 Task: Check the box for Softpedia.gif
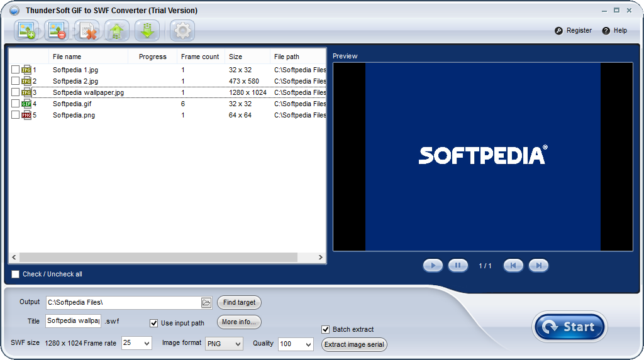(x=15, y=104)
